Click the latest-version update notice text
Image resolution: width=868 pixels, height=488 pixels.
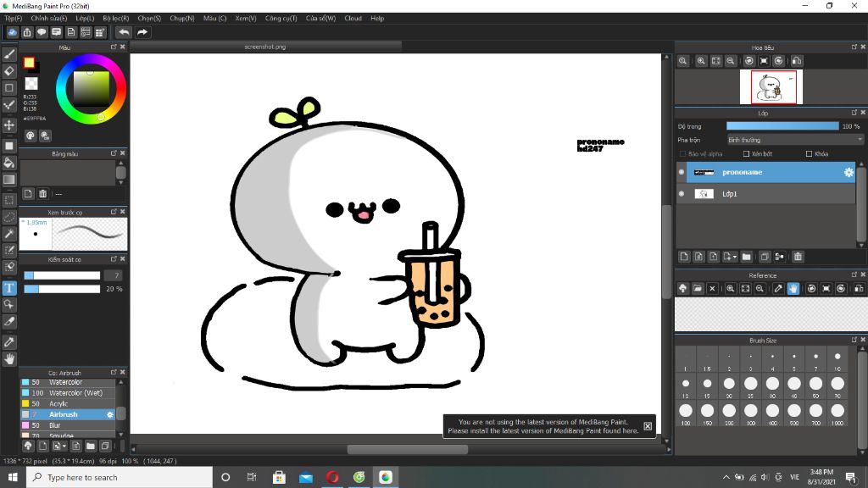543,426
